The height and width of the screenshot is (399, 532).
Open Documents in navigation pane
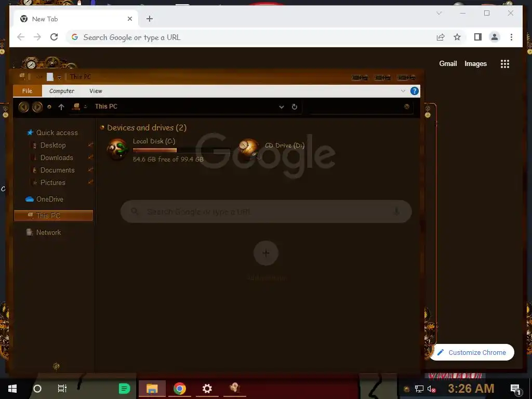tap(57, 170)
